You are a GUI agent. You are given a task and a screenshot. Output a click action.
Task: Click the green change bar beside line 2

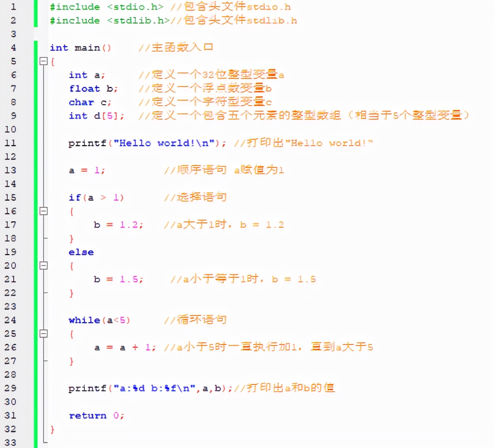point(36,20)
